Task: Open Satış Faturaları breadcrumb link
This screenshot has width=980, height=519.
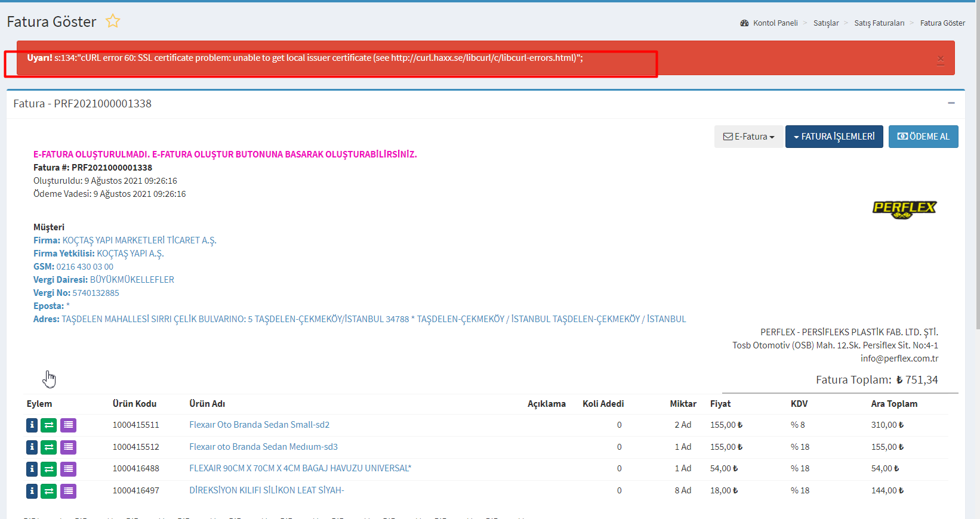Action: 879,23
